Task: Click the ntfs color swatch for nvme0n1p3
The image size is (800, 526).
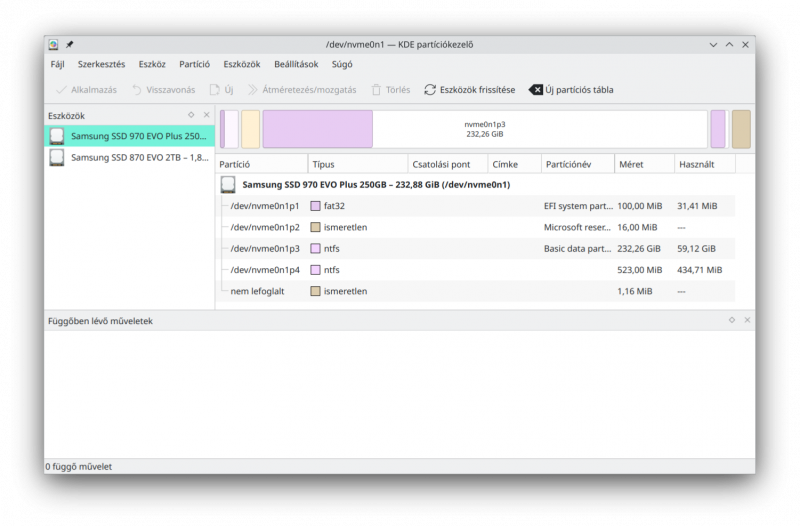Action: click(315, 249)
